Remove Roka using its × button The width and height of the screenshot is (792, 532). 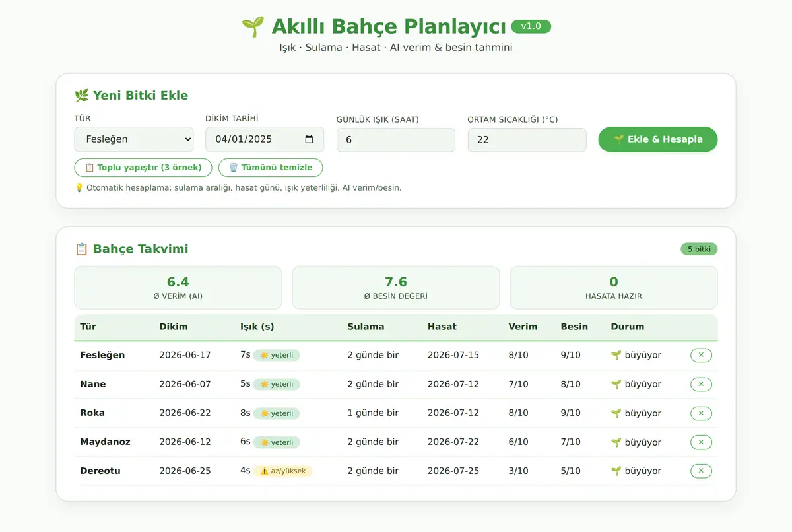pyautogui.click(x=701, y=413)
